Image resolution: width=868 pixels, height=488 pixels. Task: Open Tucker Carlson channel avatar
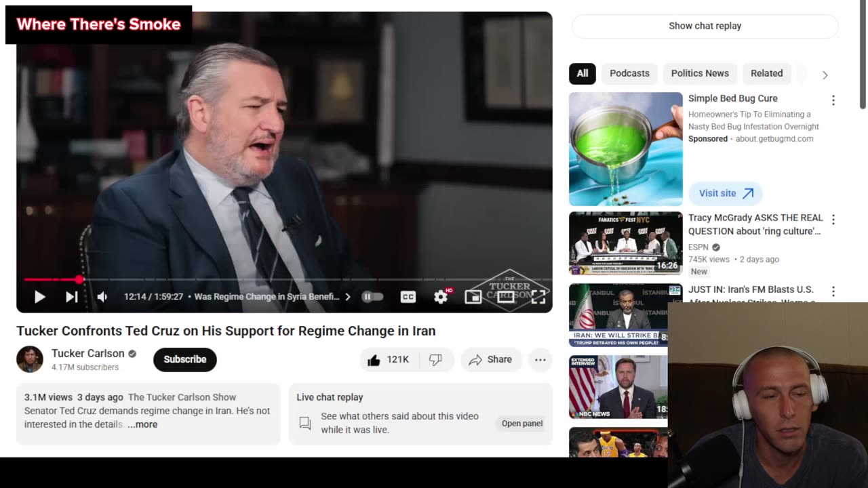(x=30, y=359)
